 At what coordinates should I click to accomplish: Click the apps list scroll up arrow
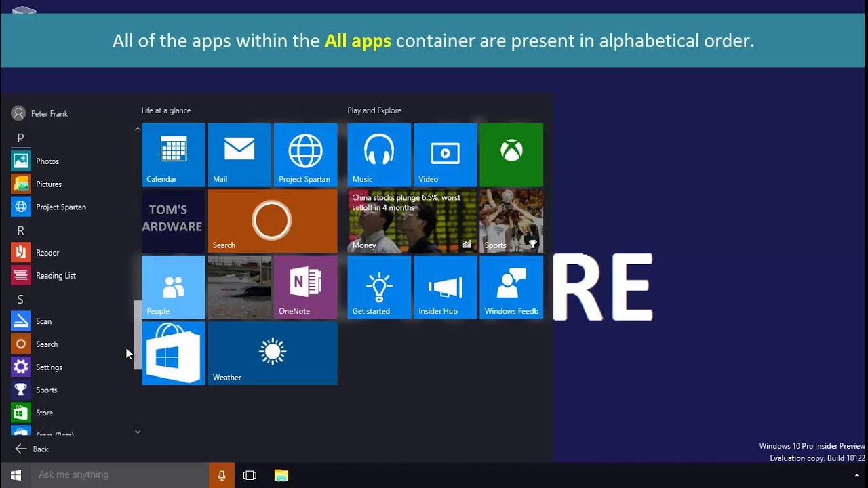pos(138,129)
